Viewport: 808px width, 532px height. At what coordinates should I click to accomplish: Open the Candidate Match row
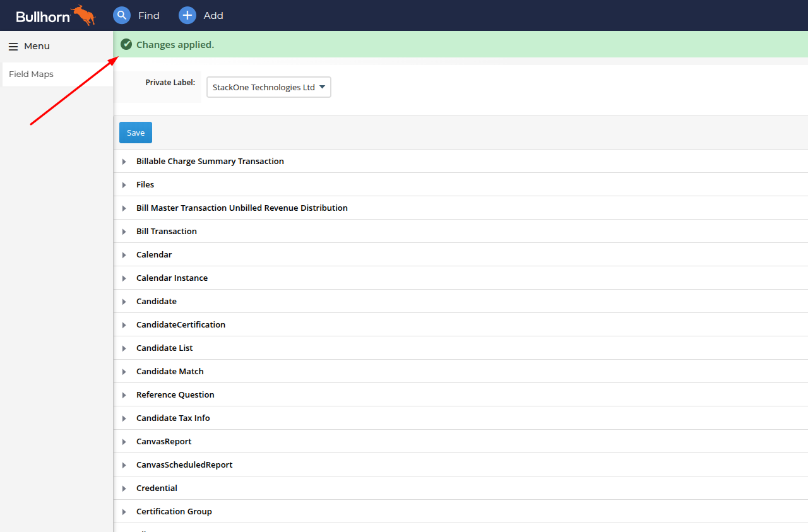coord(461,372)
